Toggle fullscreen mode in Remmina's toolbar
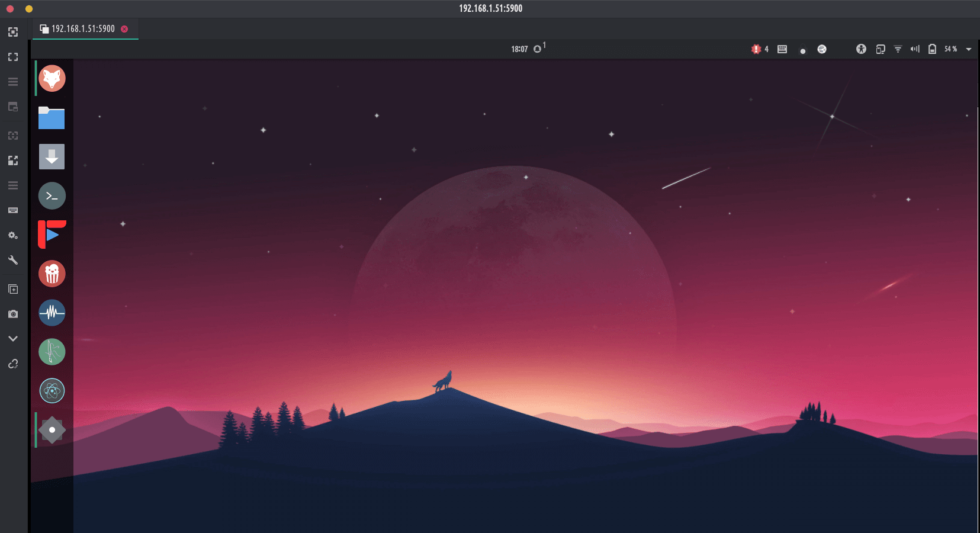Screen dimensions: 980x533 click(x=13, y=57)
